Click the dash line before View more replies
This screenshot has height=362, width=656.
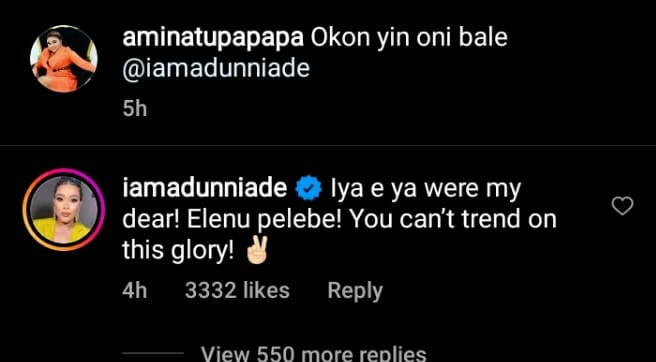154,354
